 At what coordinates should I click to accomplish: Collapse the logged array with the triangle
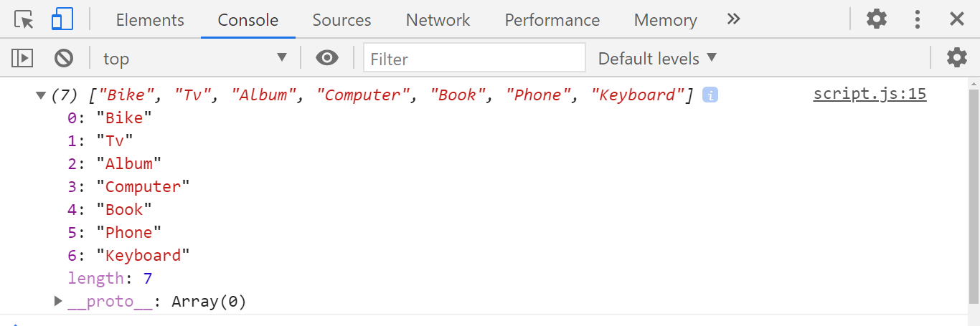(x=41, y=95)
